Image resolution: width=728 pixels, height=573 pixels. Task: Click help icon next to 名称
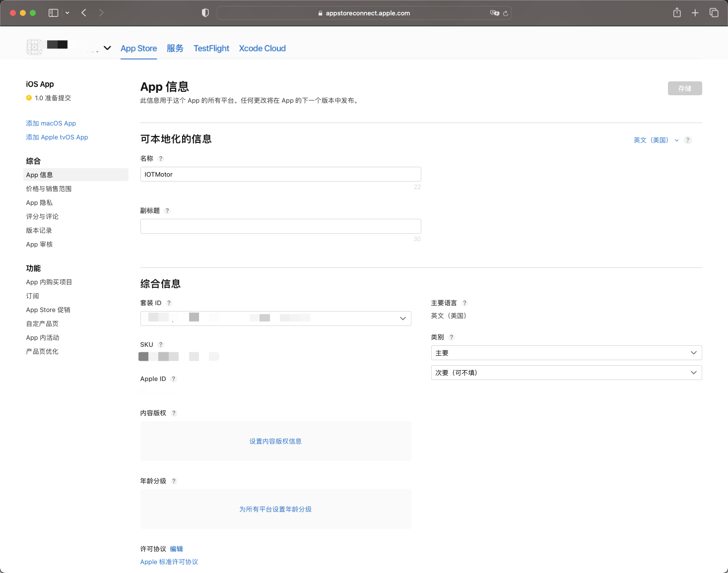point(161,159)
